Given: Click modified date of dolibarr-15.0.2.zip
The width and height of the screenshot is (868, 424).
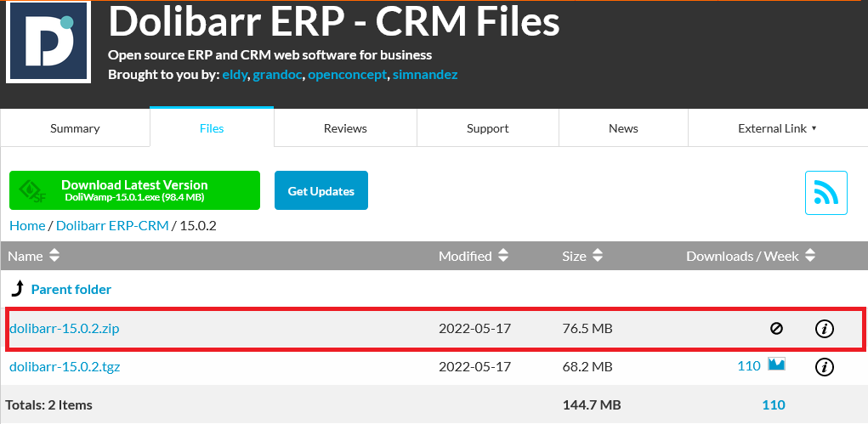Looking at the screenshot, I should coord(475,329).
